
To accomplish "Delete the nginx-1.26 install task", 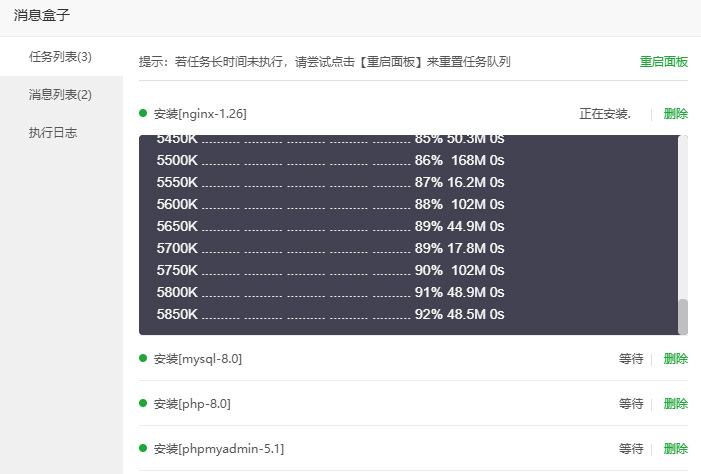I will pos(676,114).
